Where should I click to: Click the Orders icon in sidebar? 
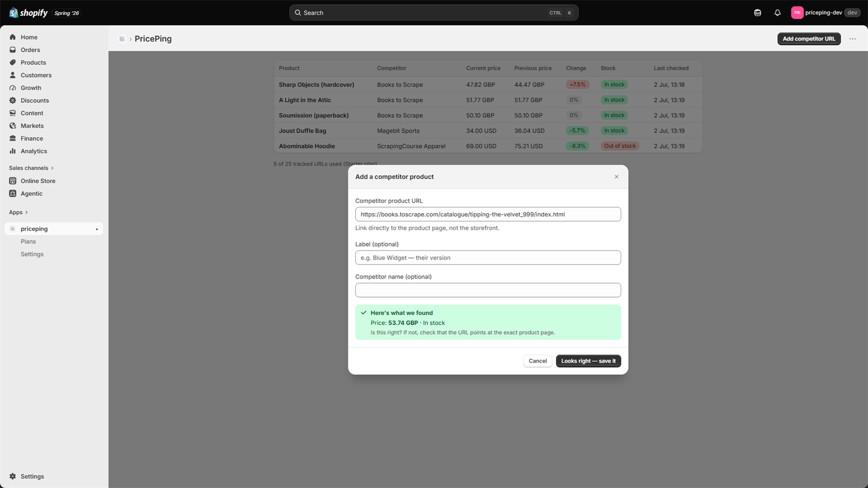pos(12,50)
